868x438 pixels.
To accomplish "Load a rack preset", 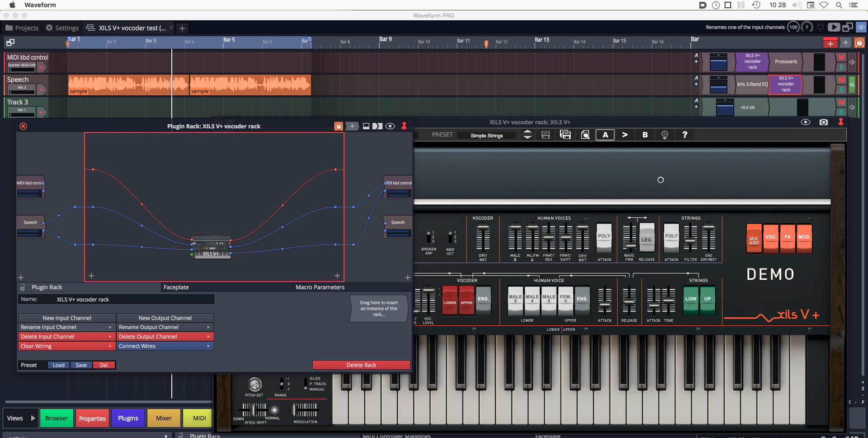I will coord(59,365).
